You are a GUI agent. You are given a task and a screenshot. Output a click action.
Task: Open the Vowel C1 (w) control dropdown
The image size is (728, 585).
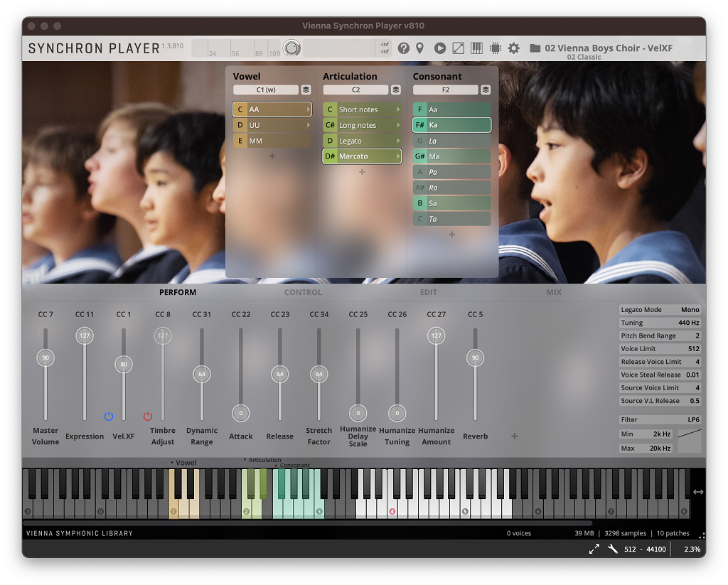[266, 90]
